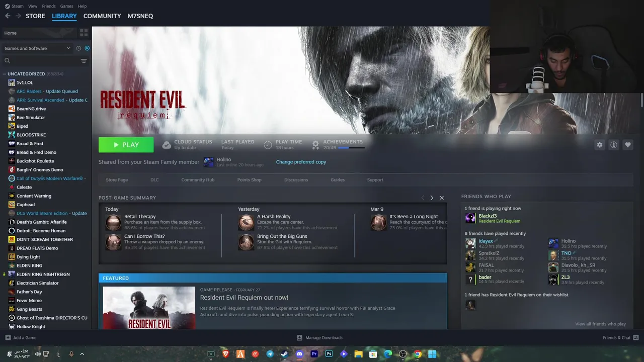Open Blackzl3 friend avatar
Viewport: 644px width, 362px height.
click(470, 218)
